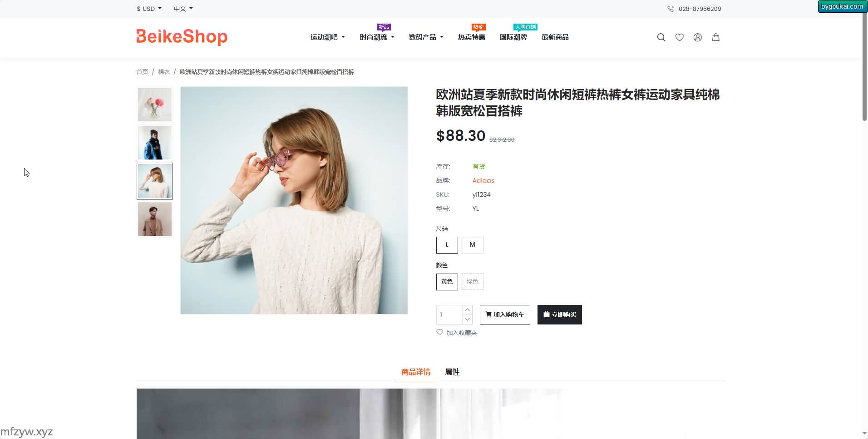Viewport: 868px width, 439px height.
Task: Decrease quantity with the down arrow
Action: pyautogui.click(x=467, y=319)
